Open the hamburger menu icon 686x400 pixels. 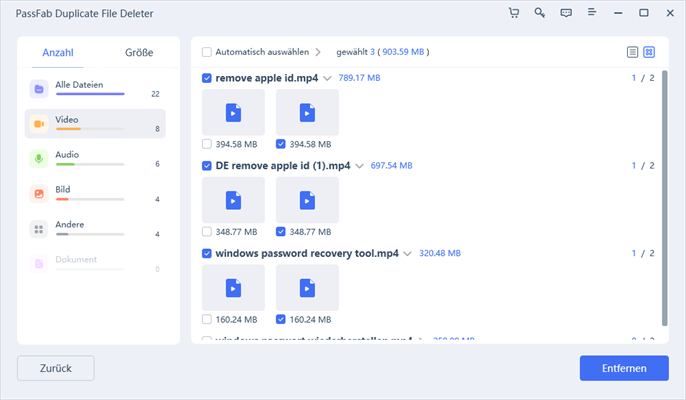pos(592,13)
